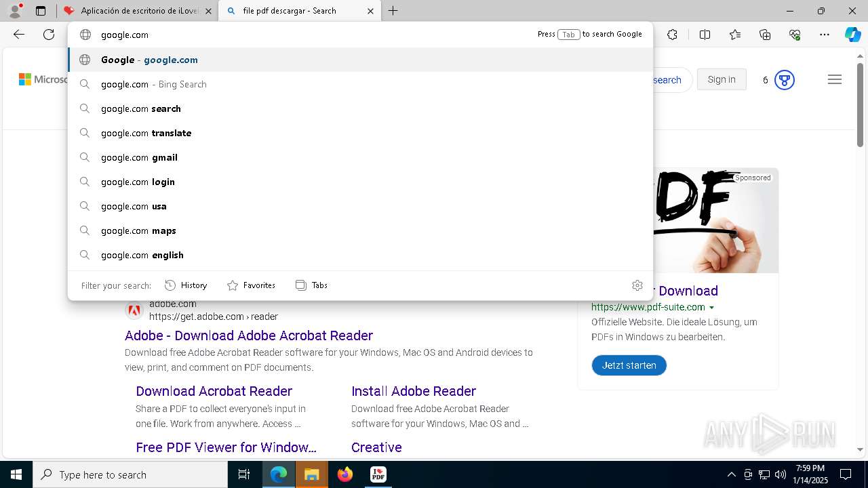Select the Google - google.com suggestion
Image resolution: width=868 pixels, height=488 pixels.
tap(360, 60)
